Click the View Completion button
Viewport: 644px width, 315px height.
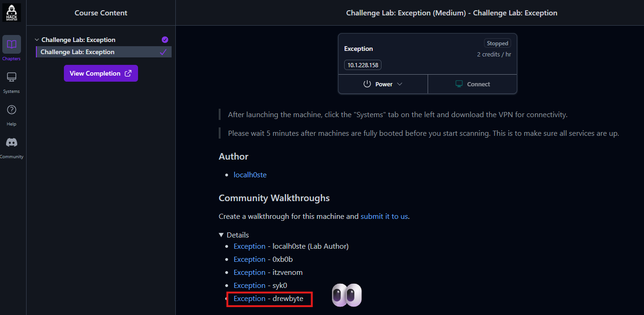[101, 73]
